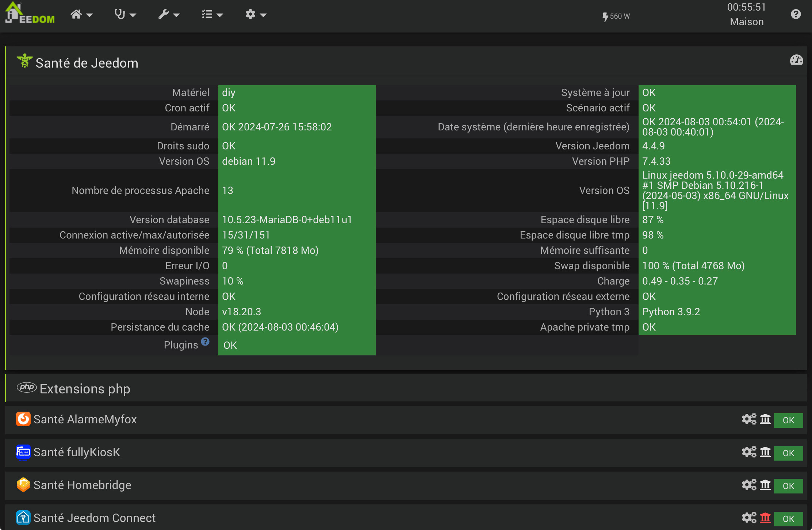Open fullyKiosK plugin configuration gears
Screen dimensions: 812x530
[x=749, y=452]
